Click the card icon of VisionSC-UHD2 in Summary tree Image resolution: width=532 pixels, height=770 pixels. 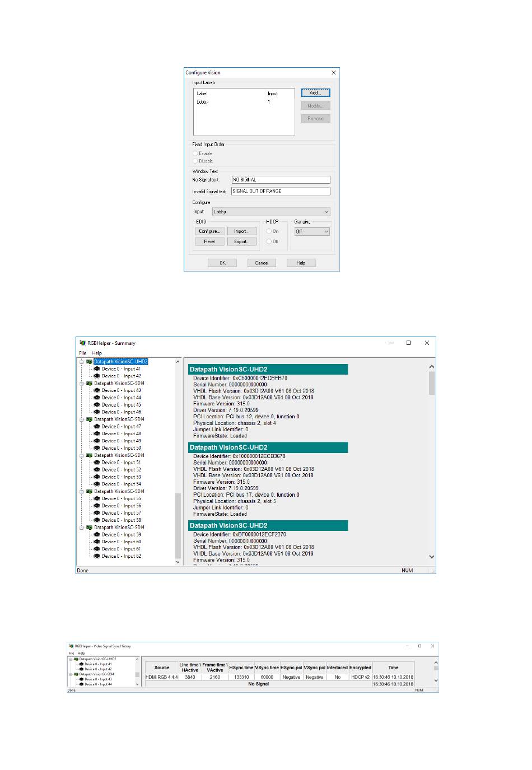click(x=89, y=362)
